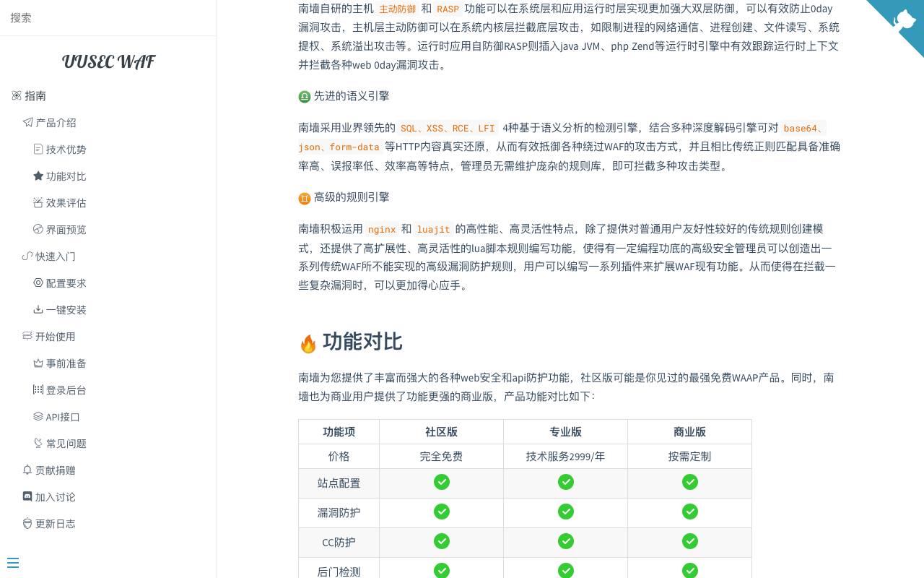The image size is (924, 578).
Task: Click the SQL、XSS、RCE、LFI code tag
Action: tap(448, 128)
